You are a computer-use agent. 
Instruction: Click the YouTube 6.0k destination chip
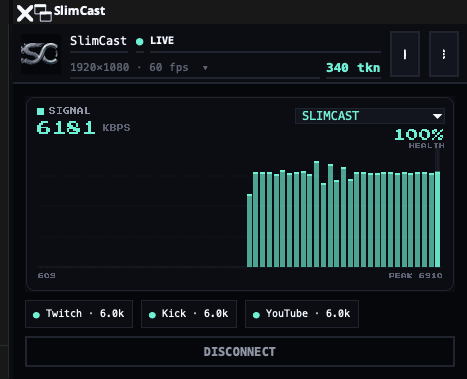point(302,314)
